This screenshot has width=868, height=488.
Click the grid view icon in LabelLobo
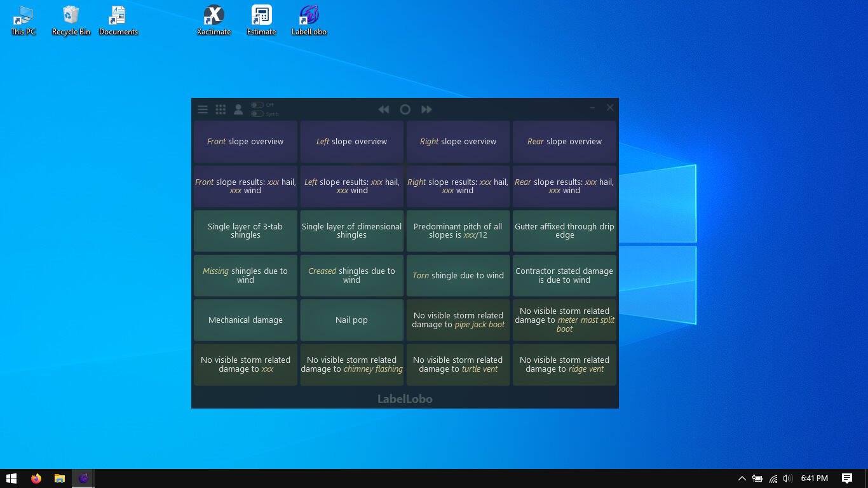coord(220,109)
